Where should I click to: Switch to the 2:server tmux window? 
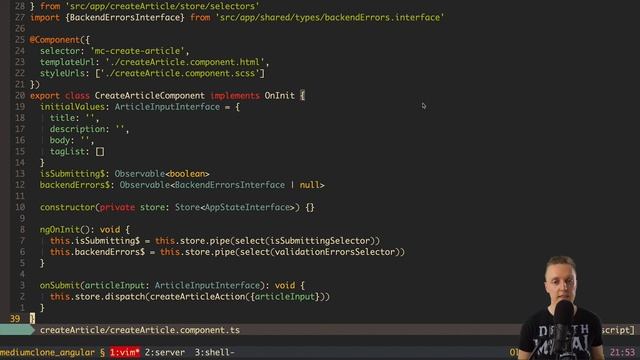click(x=165, y=352)
